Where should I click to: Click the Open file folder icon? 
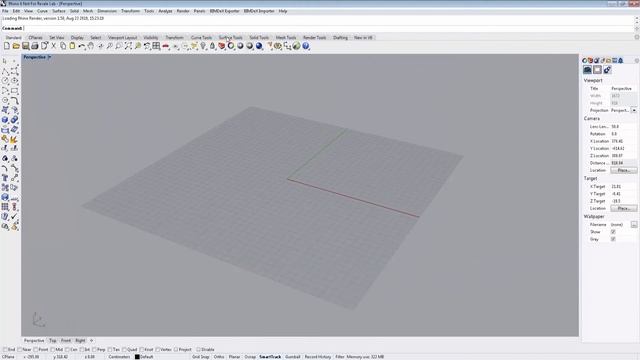[16, 46]
